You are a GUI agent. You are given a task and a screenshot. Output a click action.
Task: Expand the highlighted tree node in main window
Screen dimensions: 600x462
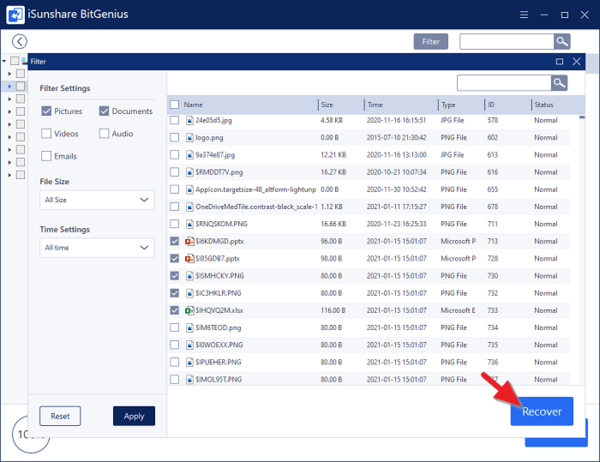point(10,86)
